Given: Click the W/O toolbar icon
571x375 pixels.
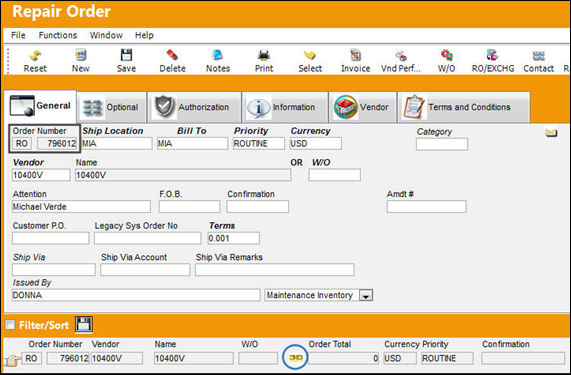Looking at the screenshot, I should [446, 61].
